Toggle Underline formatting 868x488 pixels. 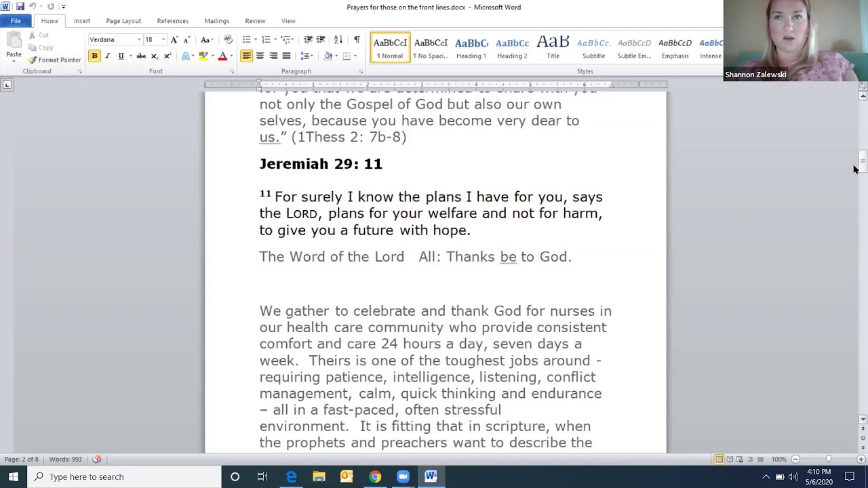coord(121,56)
